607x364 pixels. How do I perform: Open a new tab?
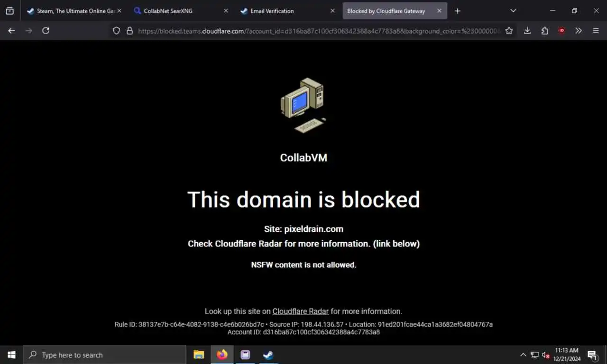click(x=457, y=11)
